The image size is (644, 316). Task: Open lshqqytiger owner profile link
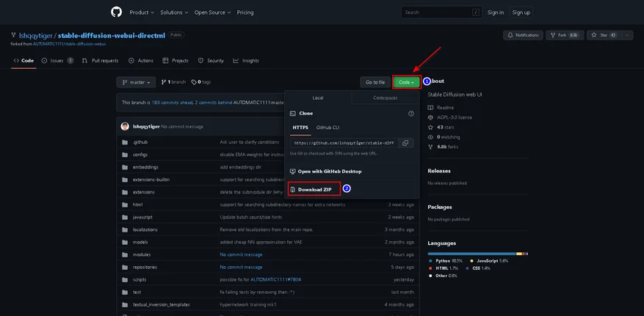click(x=36, y=35)
